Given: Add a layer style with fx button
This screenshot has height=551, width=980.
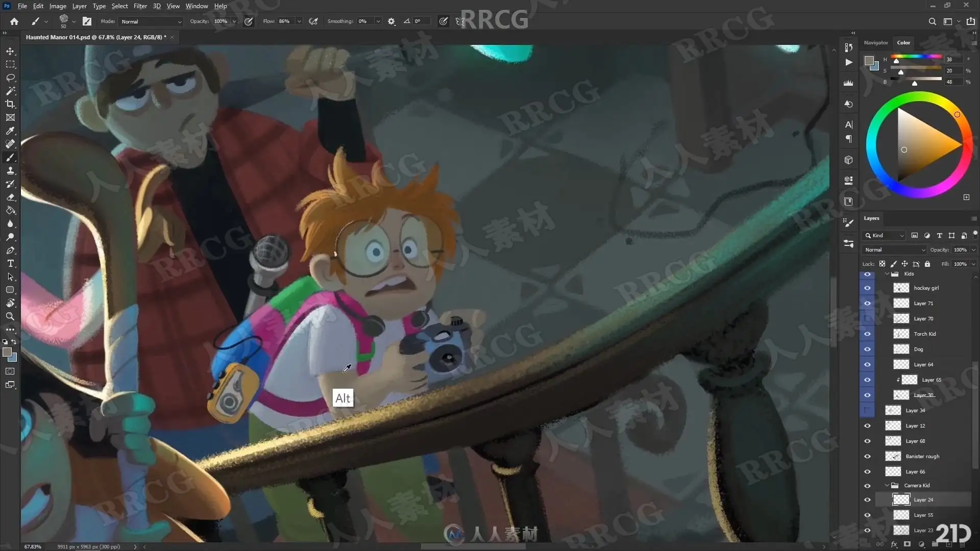Looking at the screenshot, I should click(894, 545).
